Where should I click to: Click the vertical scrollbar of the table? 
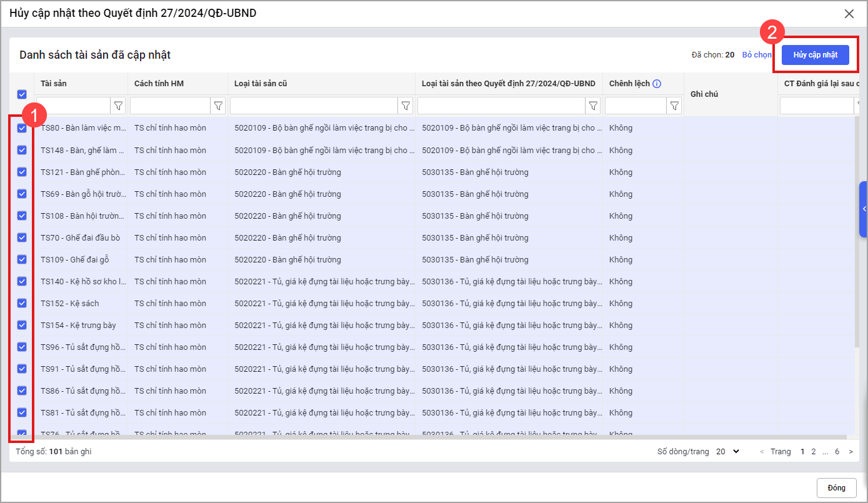click(x=857, y=250)
